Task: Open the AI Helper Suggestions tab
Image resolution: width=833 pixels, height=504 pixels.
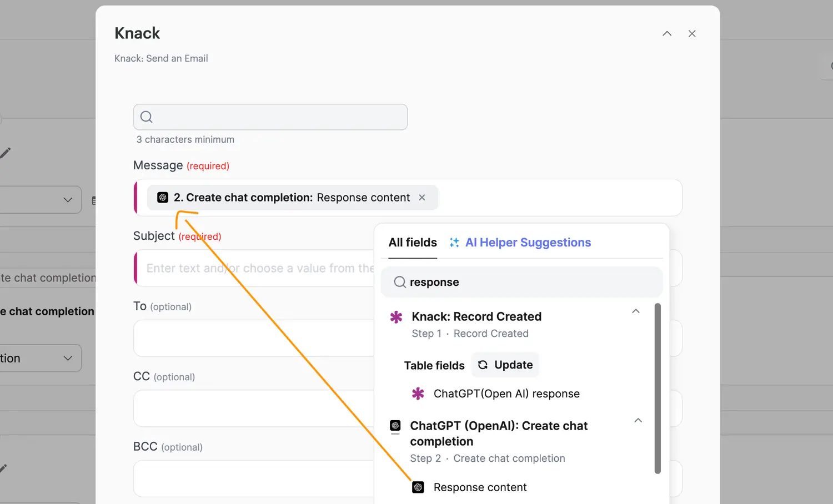Action: point(528,243)
